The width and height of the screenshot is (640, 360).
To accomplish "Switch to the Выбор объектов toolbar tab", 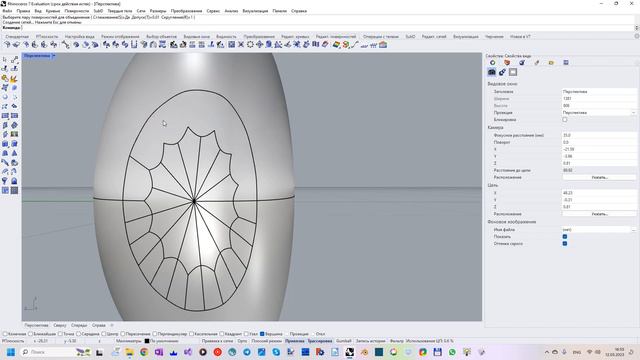I will [x=162, y=37].
